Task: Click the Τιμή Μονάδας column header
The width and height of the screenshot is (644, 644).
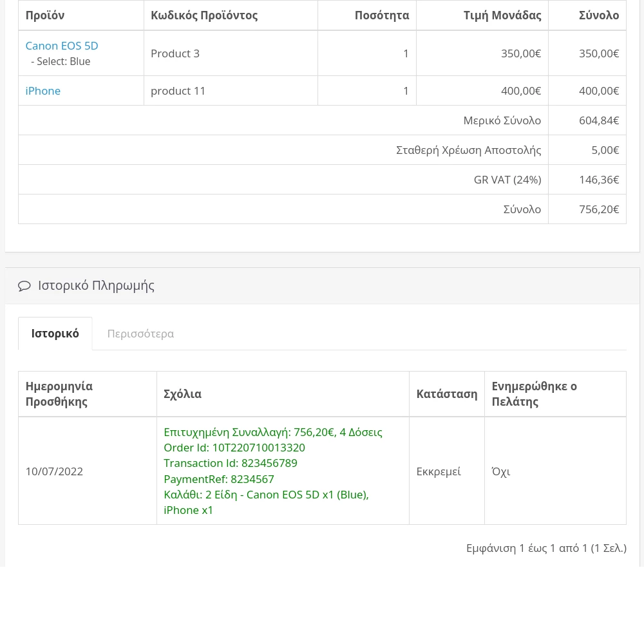Action: [x=502, y=15]
